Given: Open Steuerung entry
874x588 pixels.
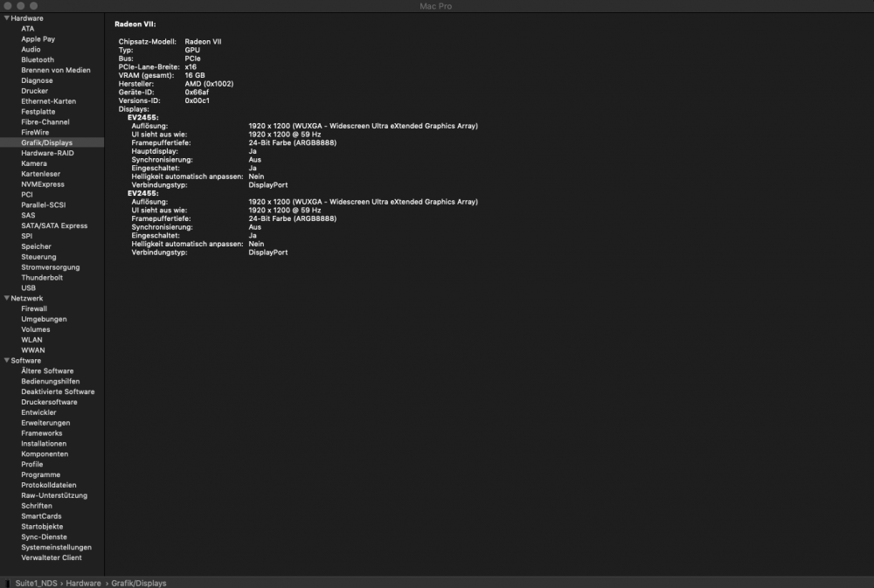Looking at the screenshot, I should click(x=38, y=257).
